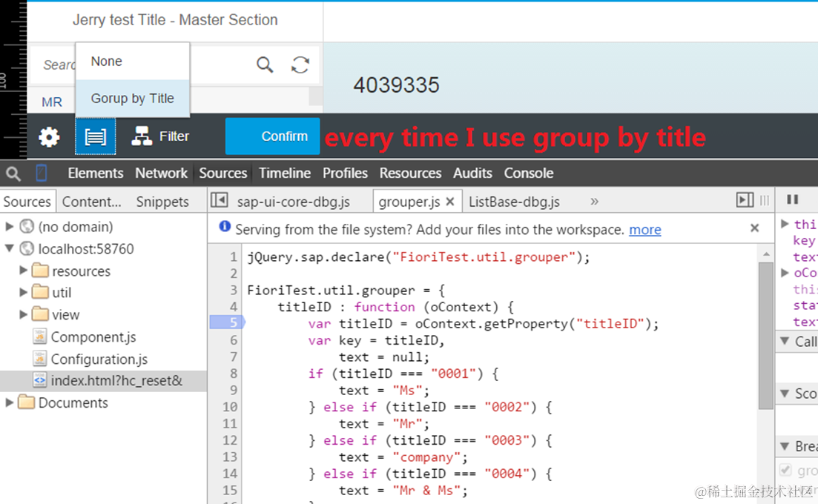The image size is (818, 504).
Task: Refresh the master list
Action: click(300, 64)
